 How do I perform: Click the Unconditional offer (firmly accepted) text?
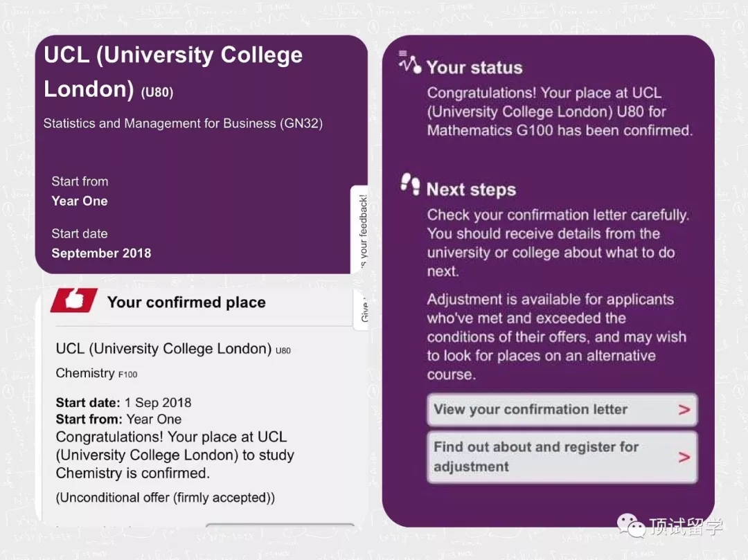tap(166, 497)
